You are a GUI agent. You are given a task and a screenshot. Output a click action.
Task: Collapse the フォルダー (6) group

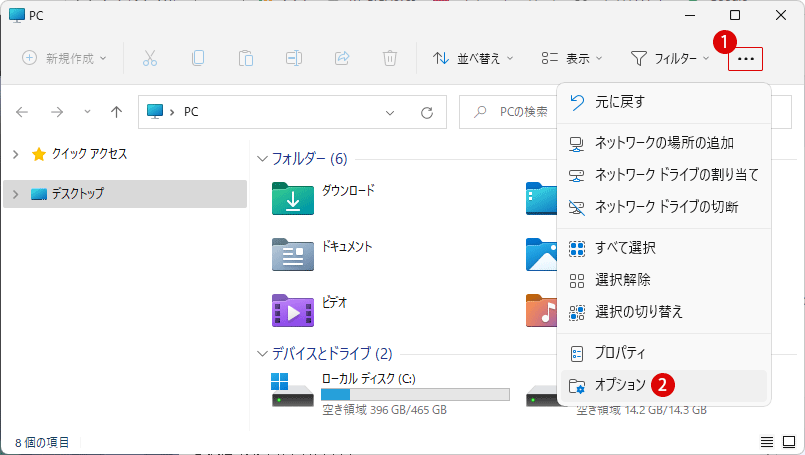[x=262, y=159]
